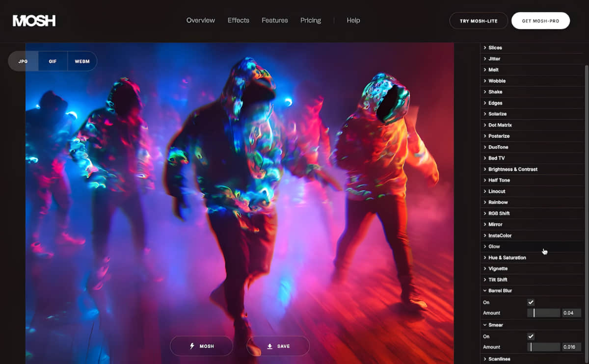Click the arrow icon next to Vignette
This screenshot has height=364, width=589.
485,268
